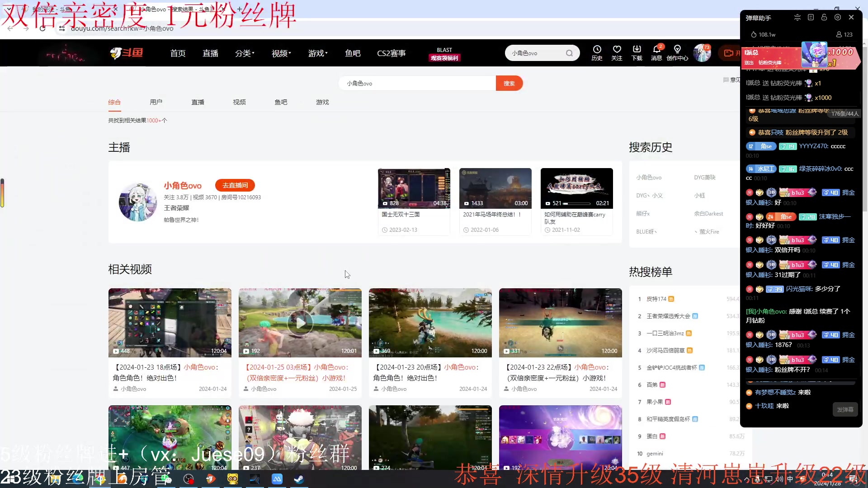
Task: Click the 去直播间 button for 小角色ovo
Action: point(235,185)
